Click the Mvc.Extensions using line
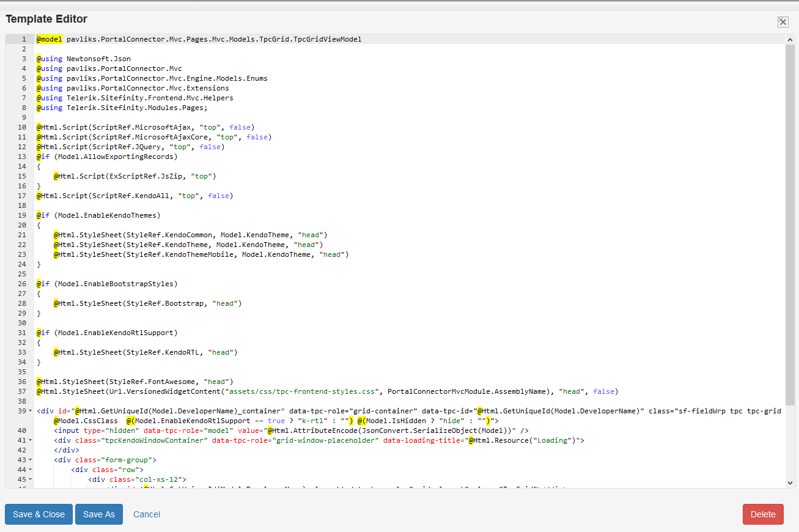The height and width of the screenshot is (532, 799). point(133,88)
